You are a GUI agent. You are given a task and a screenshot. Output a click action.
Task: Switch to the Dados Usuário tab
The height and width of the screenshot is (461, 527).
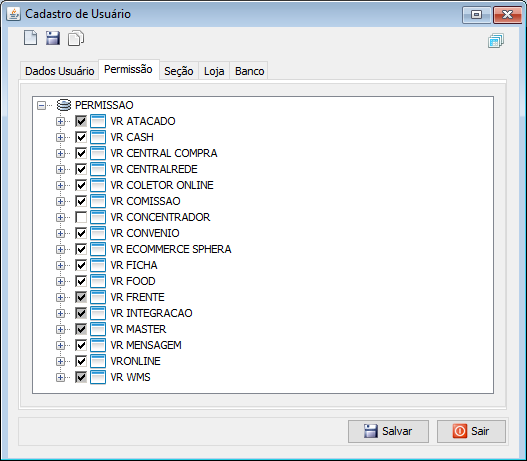coord(59,71)
